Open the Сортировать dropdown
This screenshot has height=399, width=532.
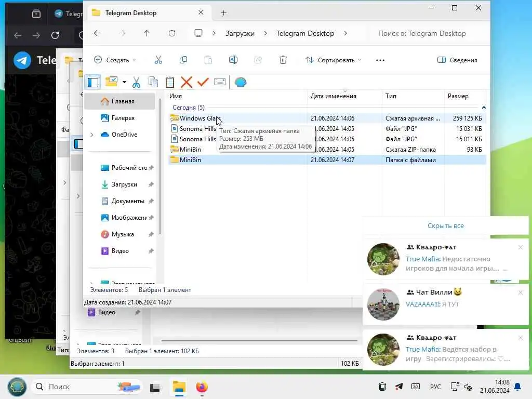tap(334, 60)
